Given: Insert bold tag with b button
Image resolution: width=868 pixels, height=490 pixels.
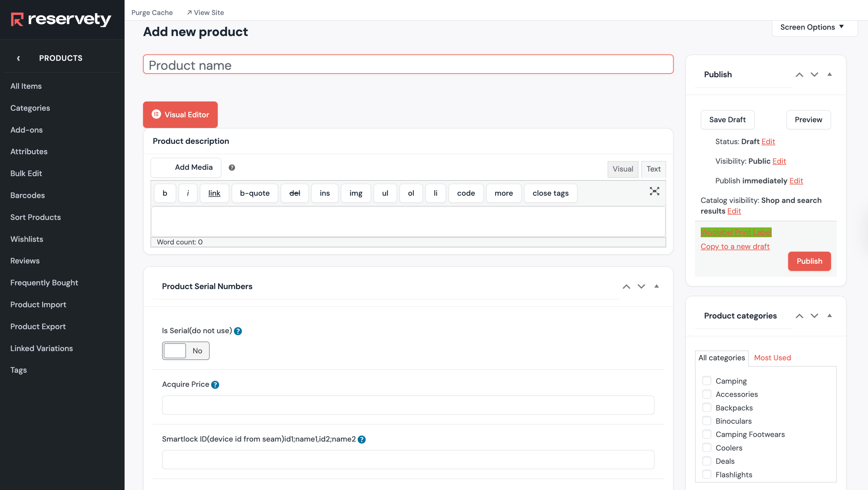Looking at the screenshot, I should (x=165, y=193).
